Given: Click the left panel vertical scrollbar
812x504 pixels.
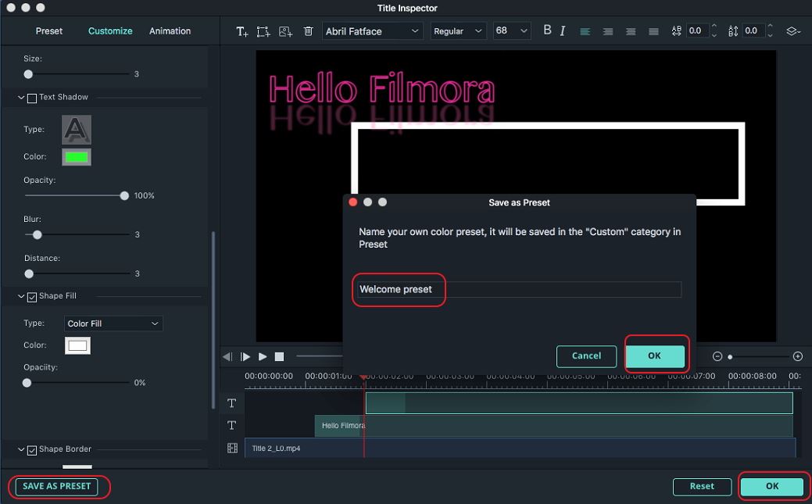Looking at the screenshot, I should (213, 320).
